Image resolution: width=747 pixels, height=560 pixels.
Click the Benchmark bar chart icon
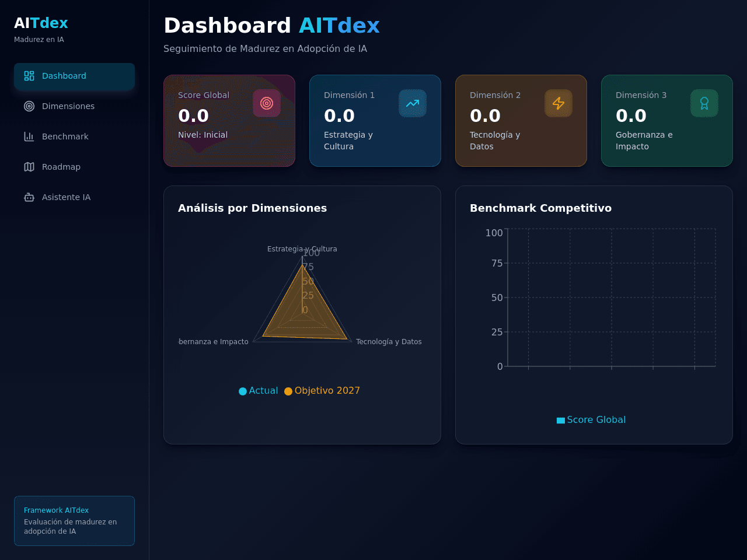click(29, 136)
